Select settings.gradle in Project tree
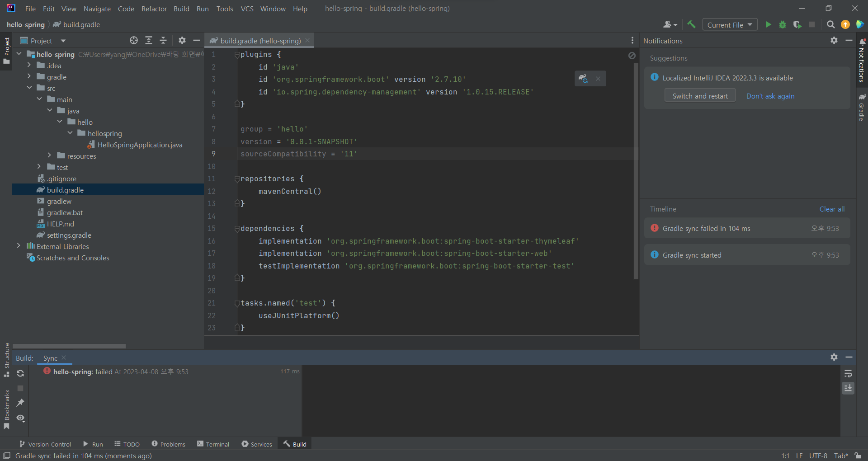 [x=64, y=235]
